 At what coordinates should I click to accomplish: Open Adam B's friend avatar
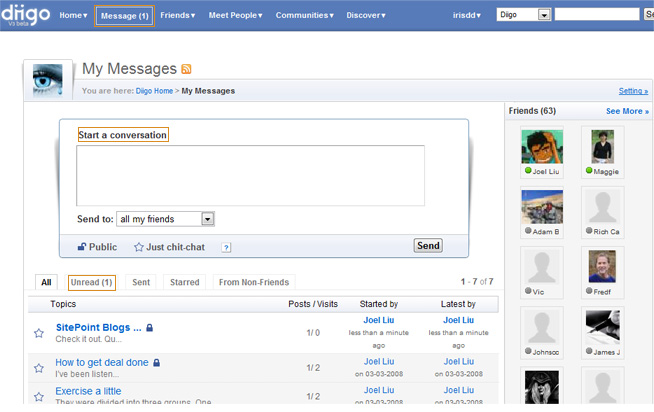click(542, 207)
